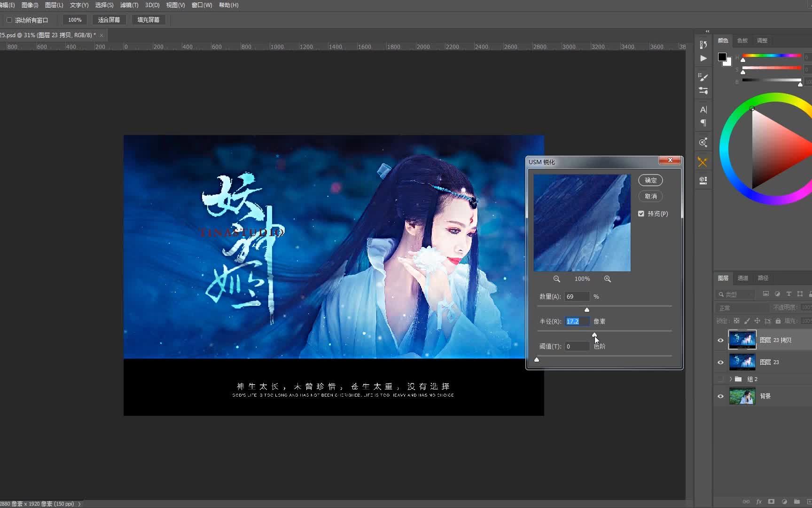Viewport: 812px width, 508px height.
Task: Click the 填充屏幕 button
Action: point(148,20)
